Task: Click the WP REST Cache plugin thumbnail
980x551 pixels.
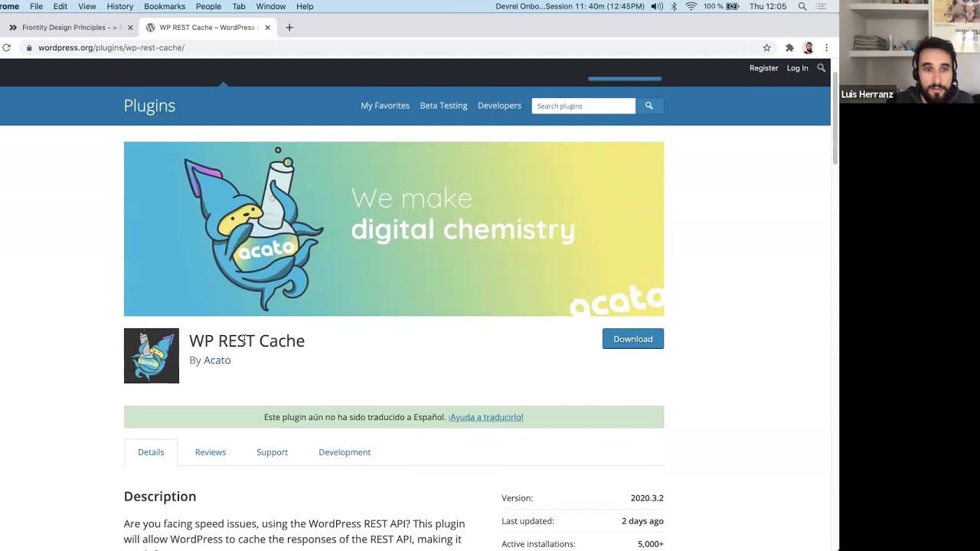Action: pos(152,356)
